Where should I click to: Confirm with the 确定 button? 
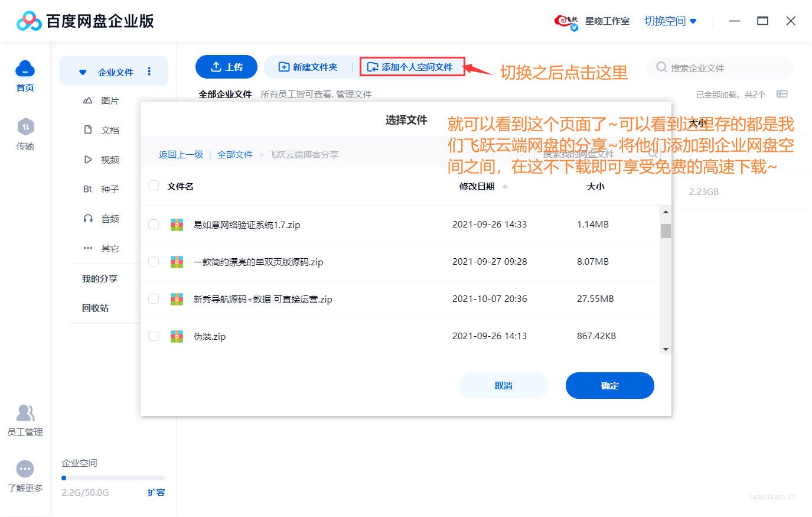610,385
